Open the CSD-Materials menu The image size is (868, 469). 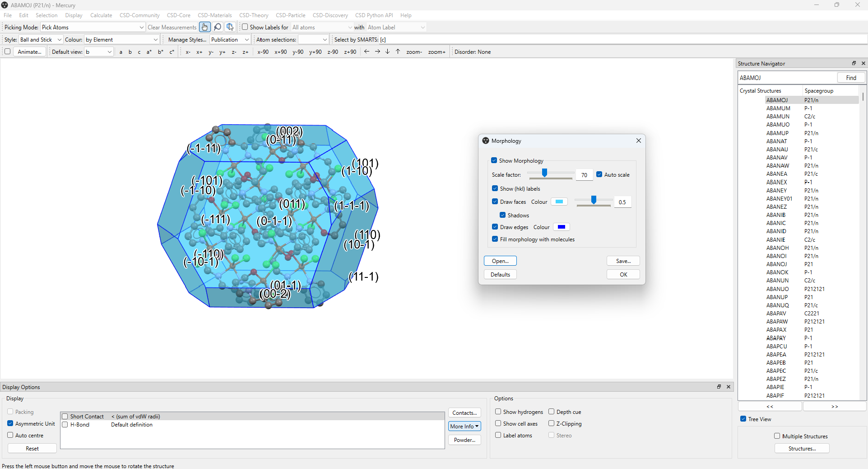click(214, 15)
